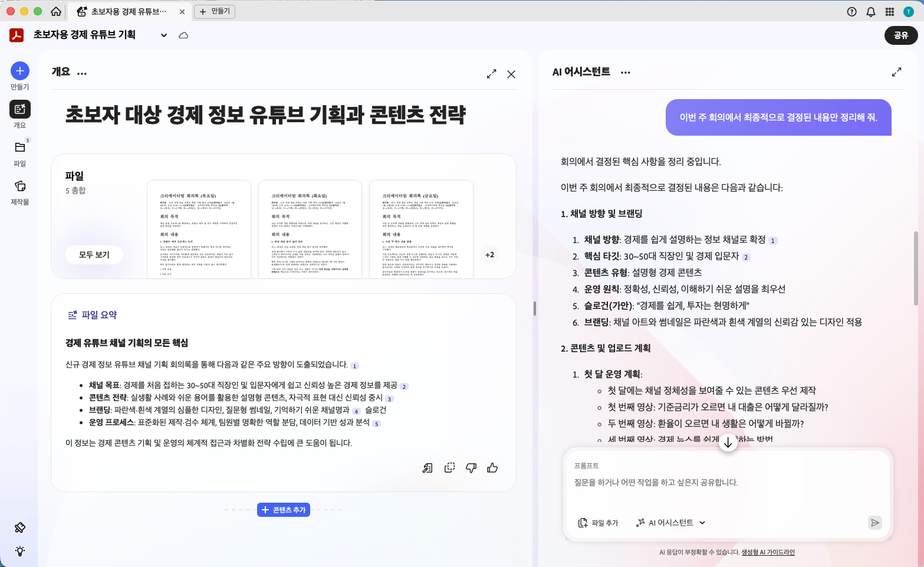Click the icon above the lightbulb in sidebar
This screenshot has width=924, height=567.
point(20,527)
